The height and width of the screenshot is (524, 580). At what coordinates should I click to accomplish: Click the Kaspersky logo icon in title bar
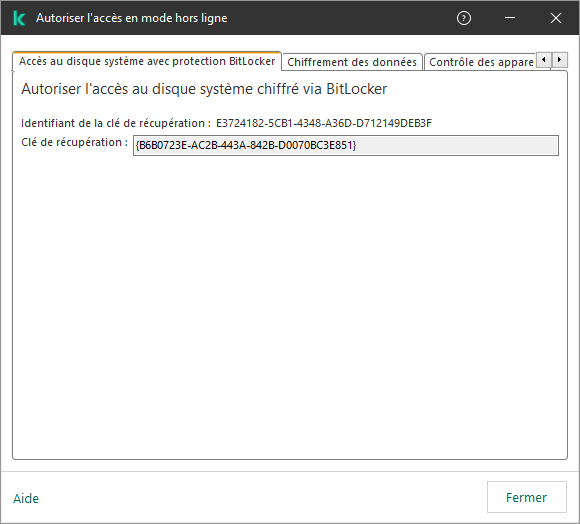coord(18,18)
